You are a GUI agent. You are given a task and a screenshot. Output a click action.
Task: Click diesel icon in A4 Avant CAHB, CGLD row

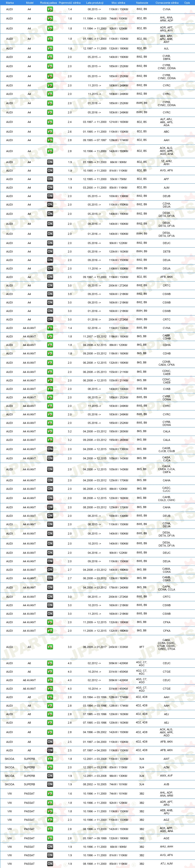tap(50, 498)
